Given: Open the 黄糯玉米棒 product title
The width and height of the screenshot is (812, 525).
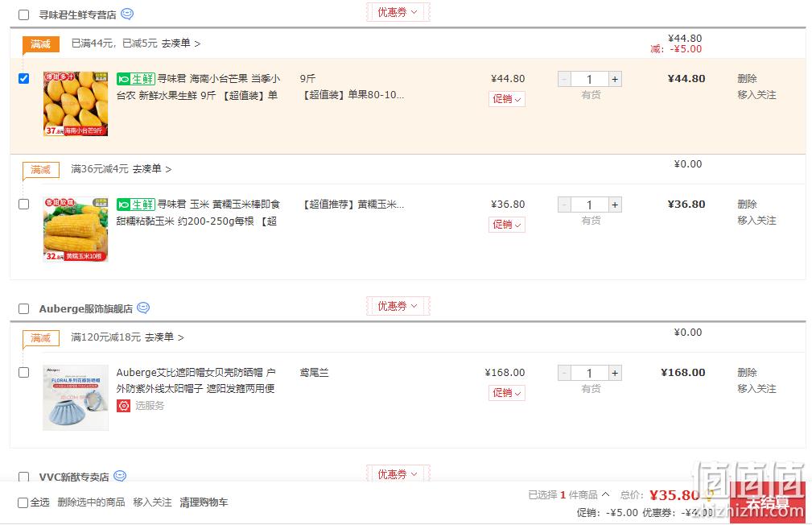Looking at the screenshot, I should (198, 213).
